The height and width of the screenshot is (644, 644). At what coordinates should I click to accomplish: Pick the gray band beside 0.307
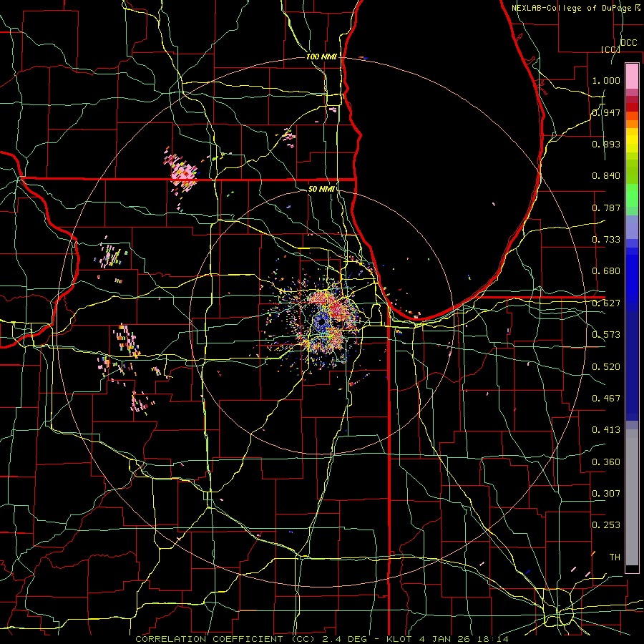tap(632, 497)
